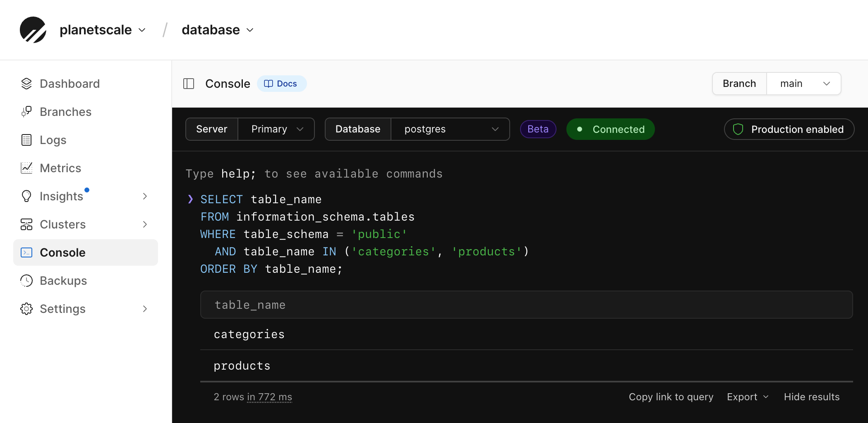The image size is (868, 423).
Task: Click the Beta badge
Action: tap(538, 129)
